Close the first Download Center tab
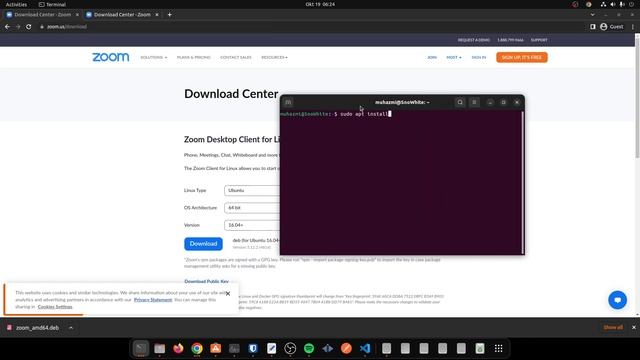 point(77,15)
